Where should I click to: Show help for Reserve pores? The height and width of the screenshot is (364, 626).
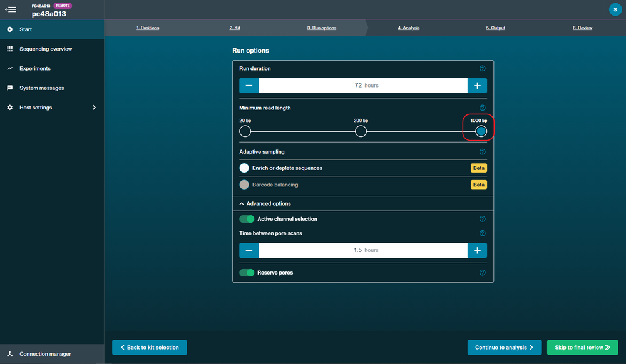[482, 273]
